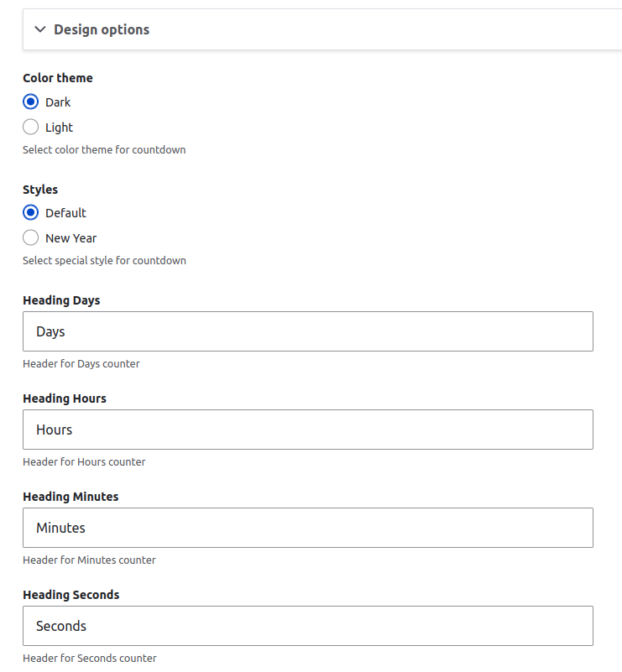Click the chevron next to Design options
Image resolution: width=622 pixels, height=672 pixels.
[39, 29]
